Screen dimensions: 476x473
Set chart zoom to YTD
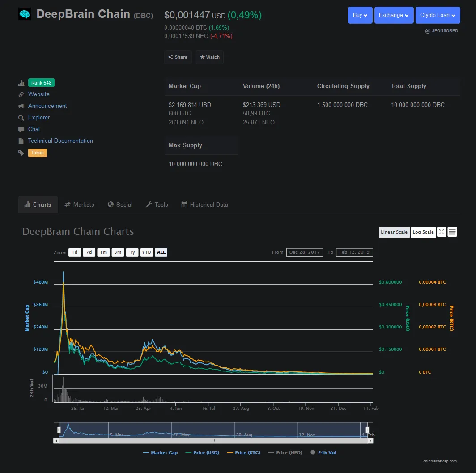tap(147, 252)
